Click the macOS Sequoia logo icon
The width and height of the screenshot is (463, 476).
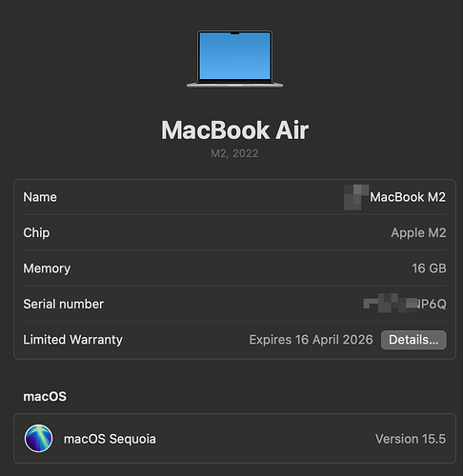click(x=38, y=438)
